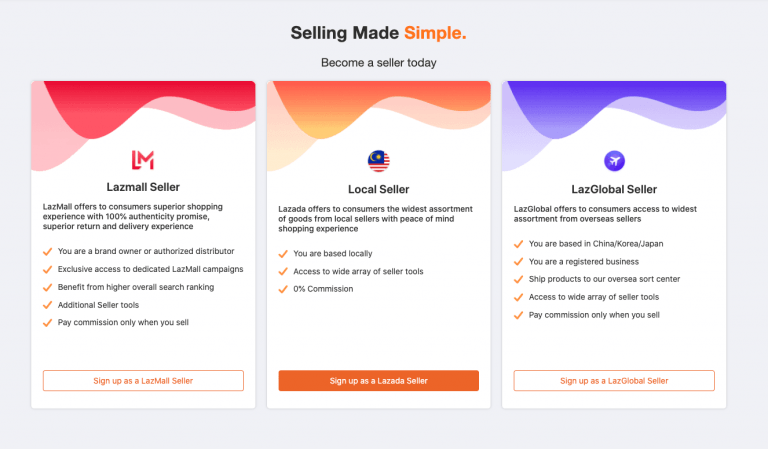Click the orange wave banner on Local card
This screenshot has height=449, width=768.
click(x=379, y=110)
